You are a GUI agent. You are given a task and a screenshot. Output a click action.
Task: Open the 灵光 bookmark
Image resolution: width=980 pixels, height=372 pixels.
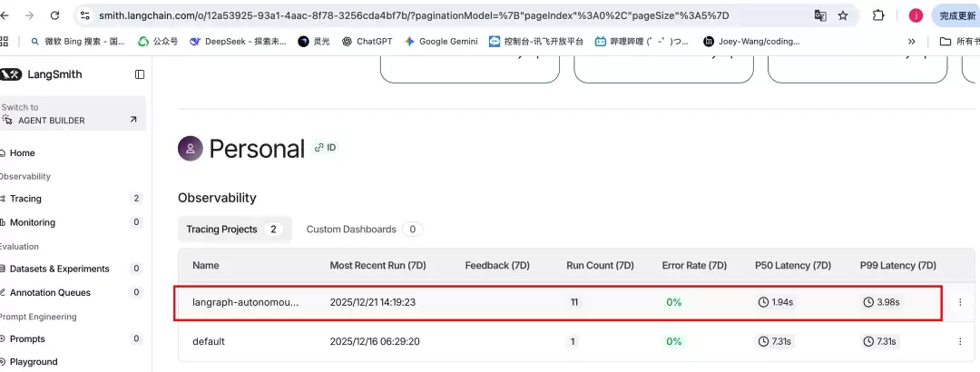coord(314,41)
